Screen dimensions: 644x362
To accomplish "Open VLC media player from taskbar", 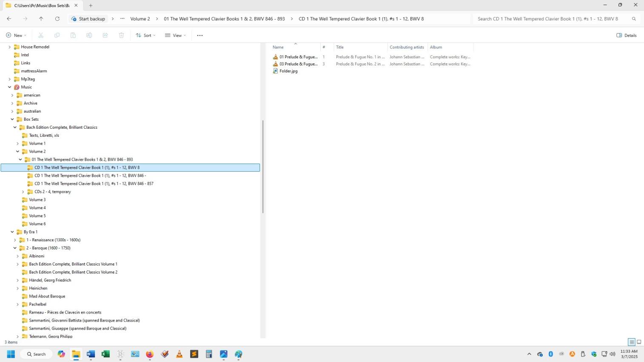I will 180,354.
